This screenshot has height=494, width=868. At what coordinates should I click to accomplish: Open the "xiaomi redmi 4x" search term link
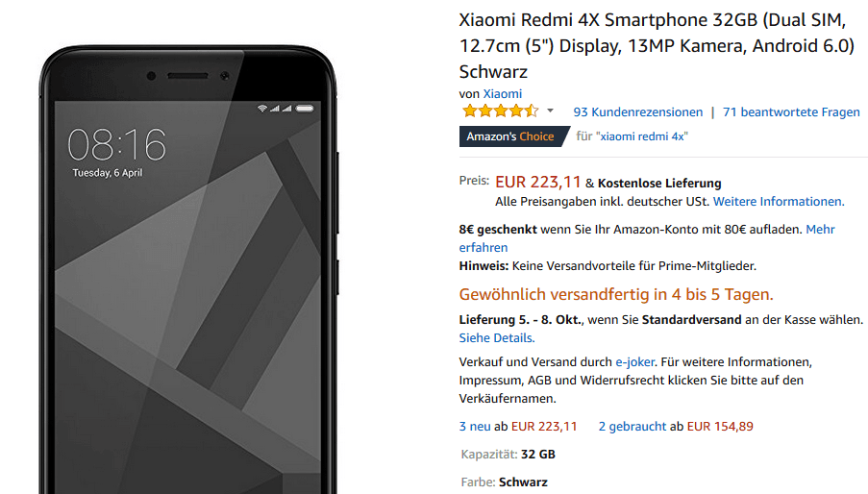coord(642,136)
